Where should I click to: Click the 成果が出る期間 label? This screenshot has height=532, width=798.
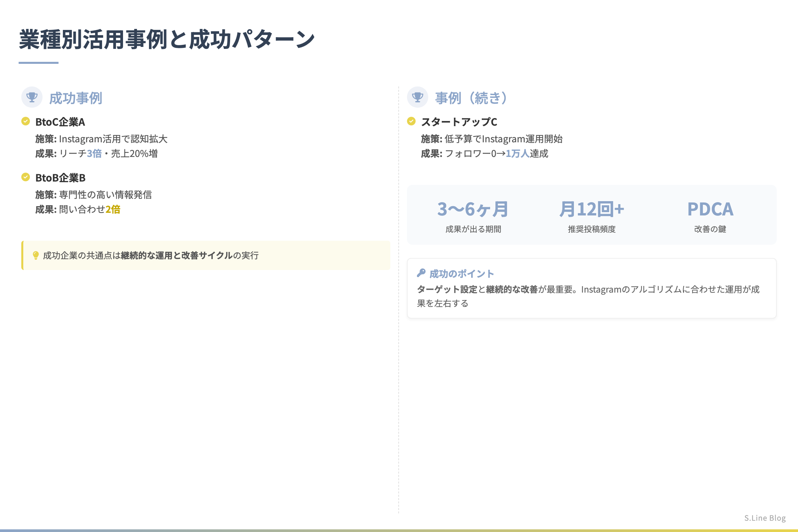click(x=473, y=229)
